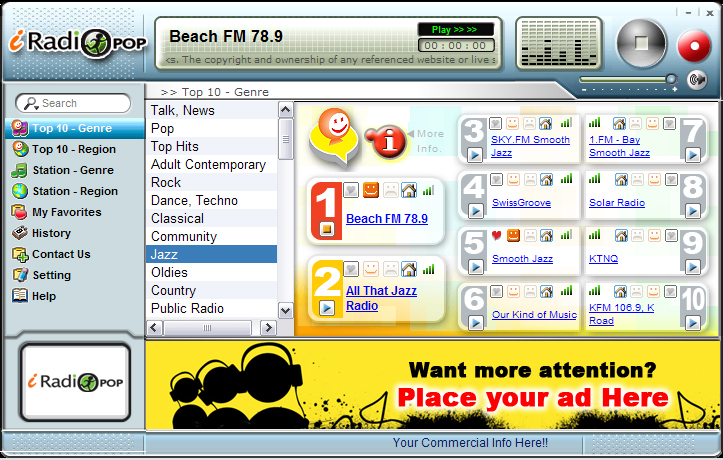
Task: Open Beach FM 78.9 station link
Action: [x=387, y=218]
